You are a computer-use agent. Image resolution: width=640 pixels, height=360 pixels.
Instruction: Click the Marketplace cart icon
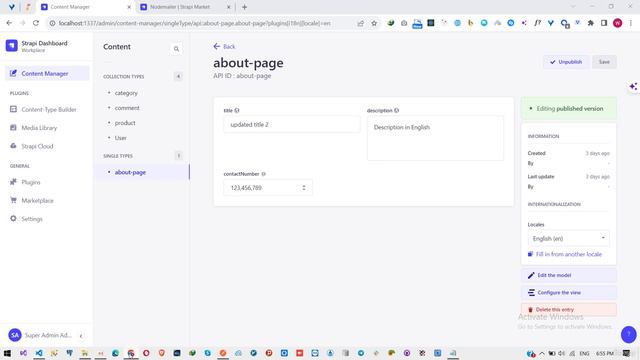pyautogui.click(x=13, y=200)
